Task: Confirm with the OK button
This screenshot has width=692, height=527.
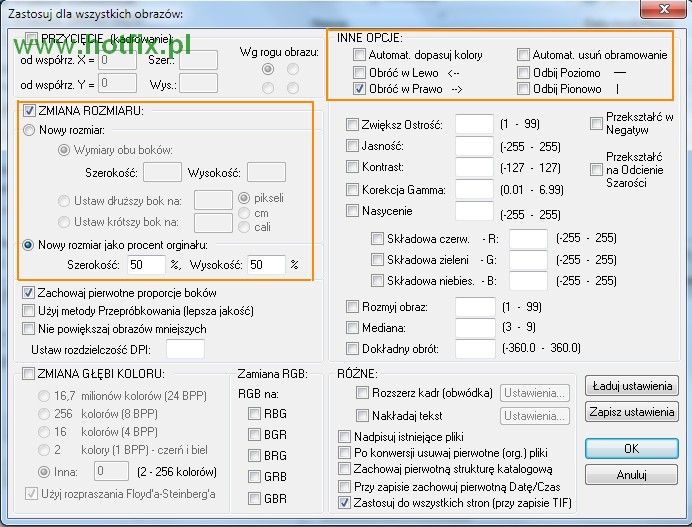Action: [x=632, y=448]
